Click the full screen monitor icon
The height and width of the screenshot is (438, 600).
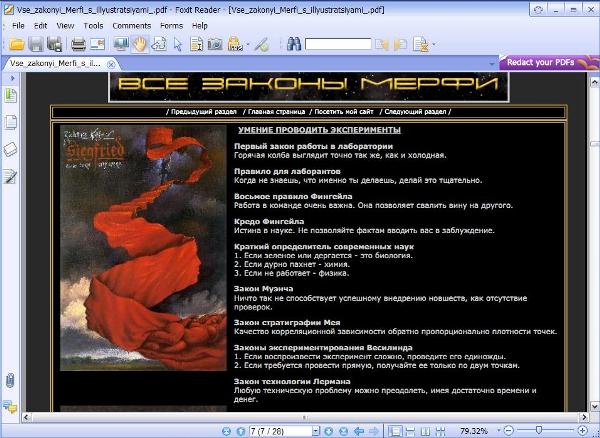click(x=121, y=44)
